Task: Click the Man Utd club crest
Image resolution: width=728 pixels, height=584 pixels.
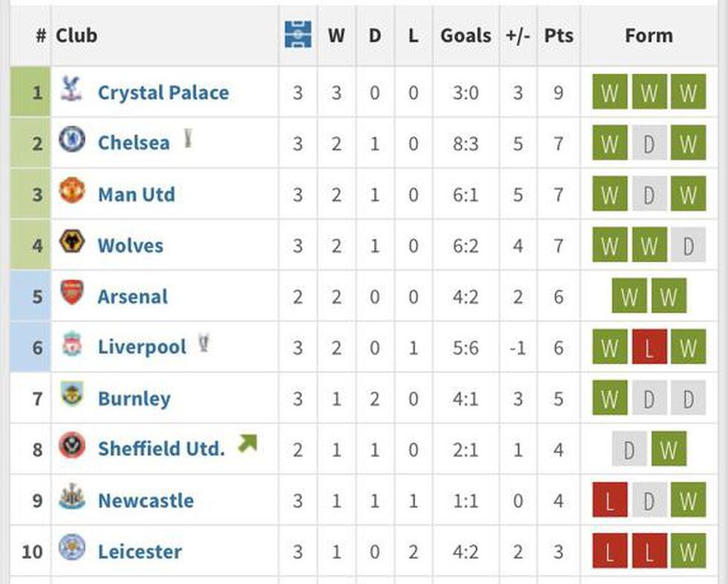Action: point(72,192)
